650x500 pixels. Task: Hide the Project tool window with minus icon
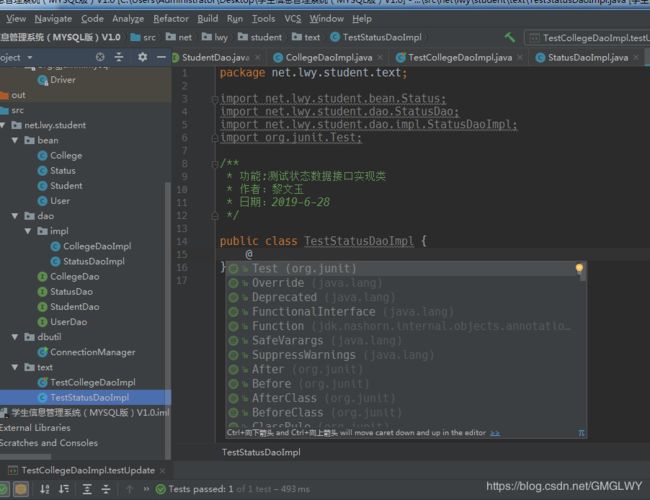(x=161, y=57)
